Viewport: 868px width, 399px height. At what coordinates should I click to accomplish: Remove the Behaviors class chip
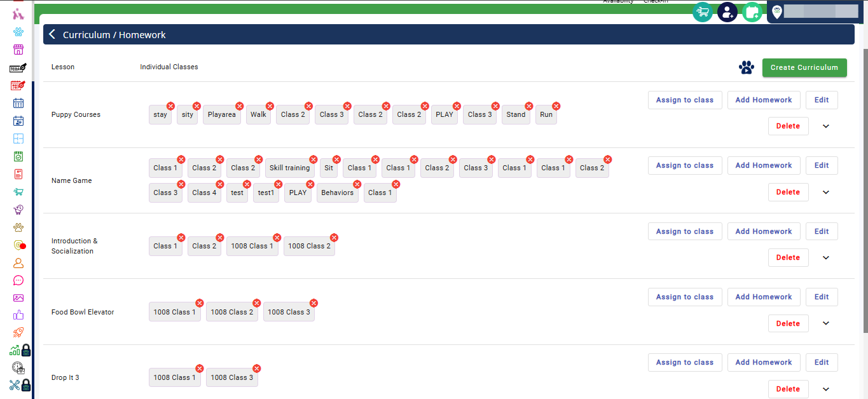point(357,184)
